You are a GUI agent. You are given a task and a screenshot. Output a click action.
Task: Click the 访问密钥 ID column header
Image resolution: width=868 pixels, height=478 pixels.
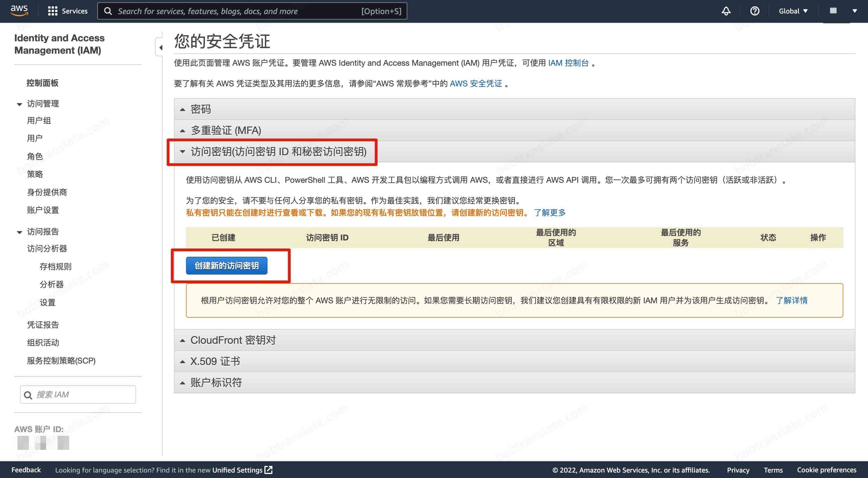(x=327, y=238)
